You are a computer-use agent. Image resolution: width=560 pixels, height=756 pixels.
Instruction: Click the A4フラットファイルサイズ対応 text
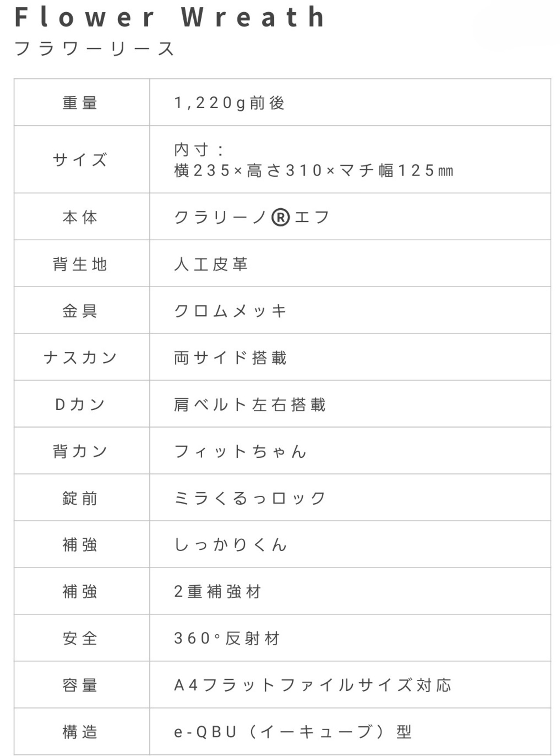tap(312, 685)
